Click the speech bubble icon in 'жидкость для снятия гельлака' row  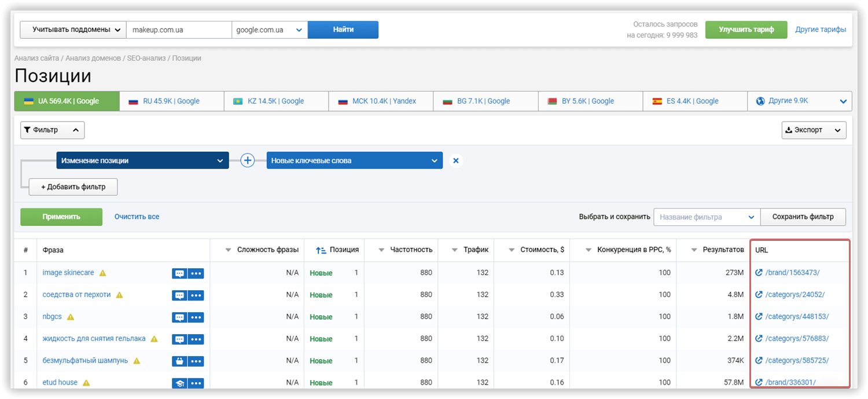[179, 339]
